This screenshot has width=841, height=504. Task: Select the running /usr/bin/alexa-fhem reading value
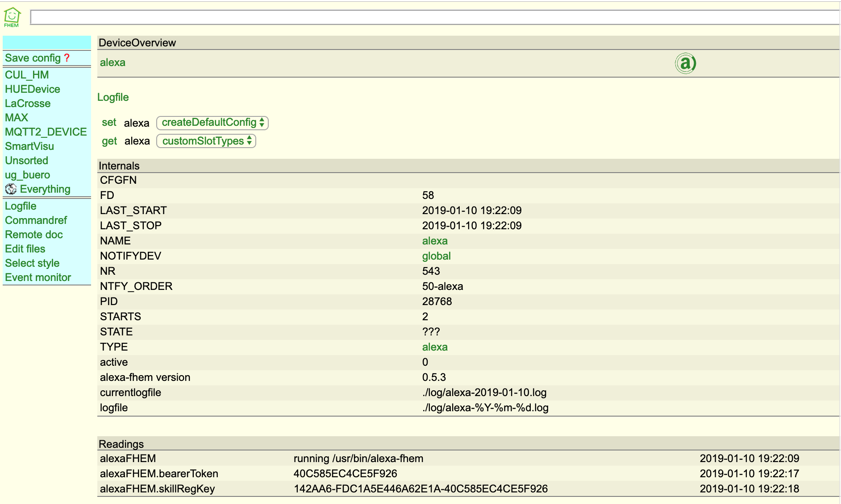pyautogui.click(x=358, y=459)
